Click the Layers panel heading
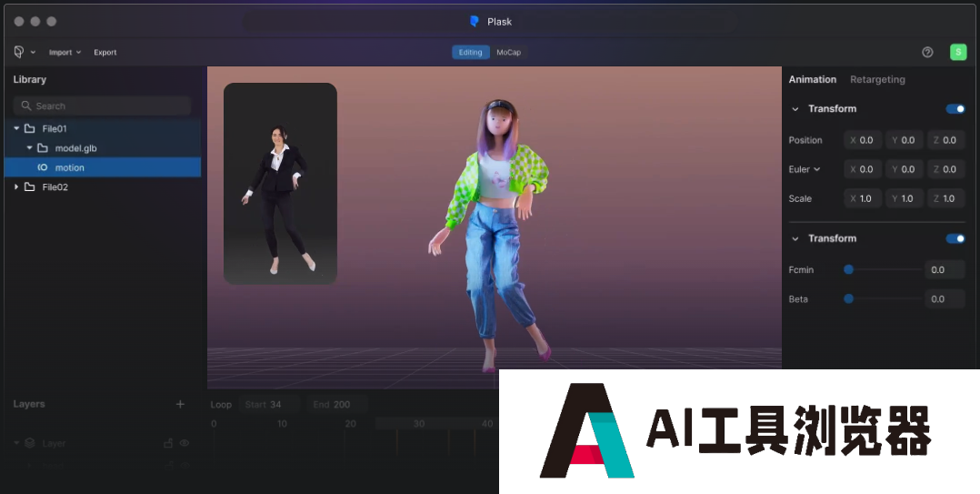The image size is (980, 494). (29, 404)
